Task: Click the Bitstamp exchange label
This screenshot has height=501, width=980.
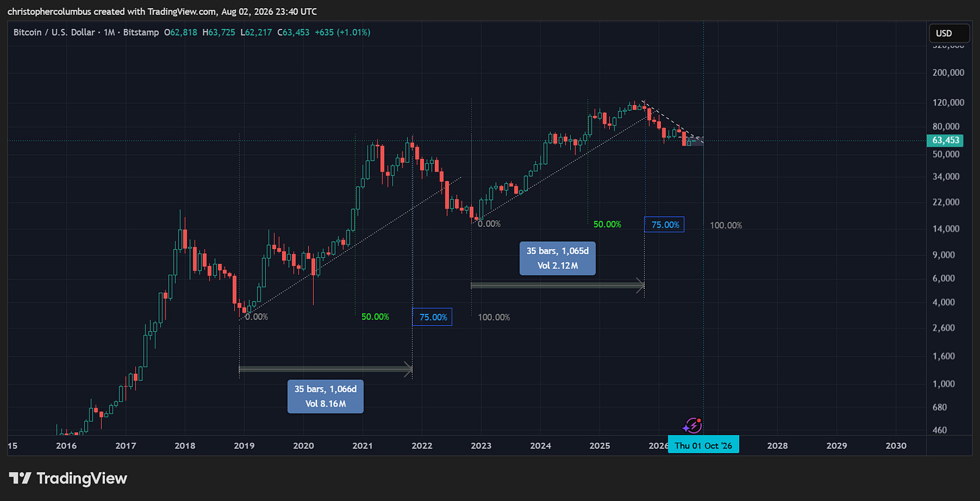Action: (x=140, y=32)
